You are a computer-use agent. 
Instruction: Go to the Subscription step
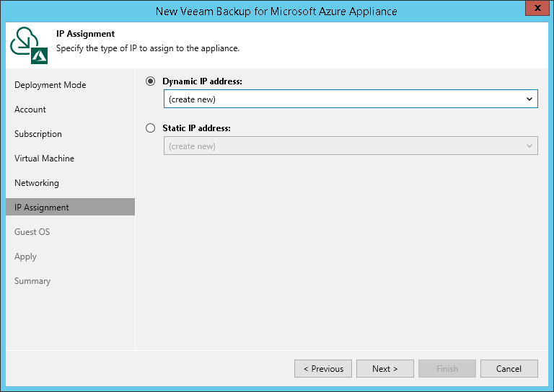38,134
